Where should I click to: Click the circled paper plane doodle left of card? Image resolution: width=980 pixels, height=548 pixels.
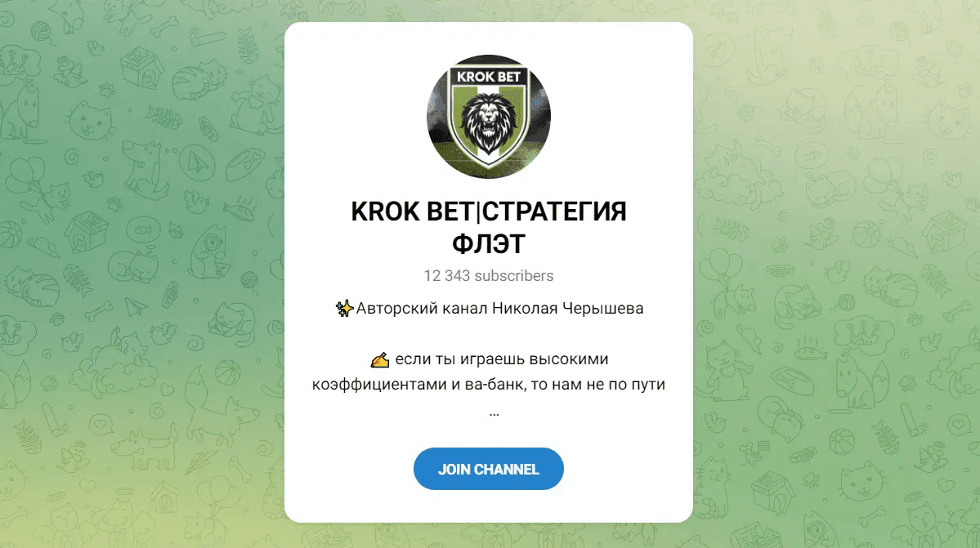coord(198,163)
